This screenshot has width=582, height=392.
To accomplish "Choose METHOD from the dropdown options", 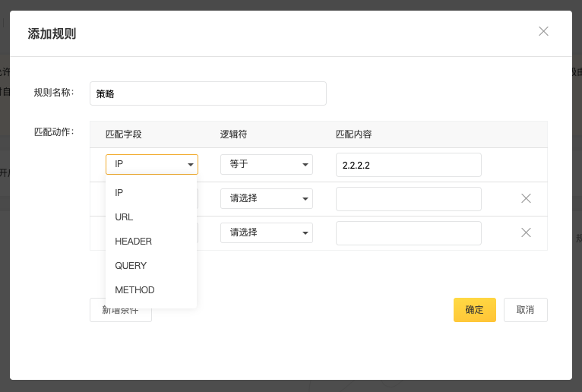I will click(134, 290).
